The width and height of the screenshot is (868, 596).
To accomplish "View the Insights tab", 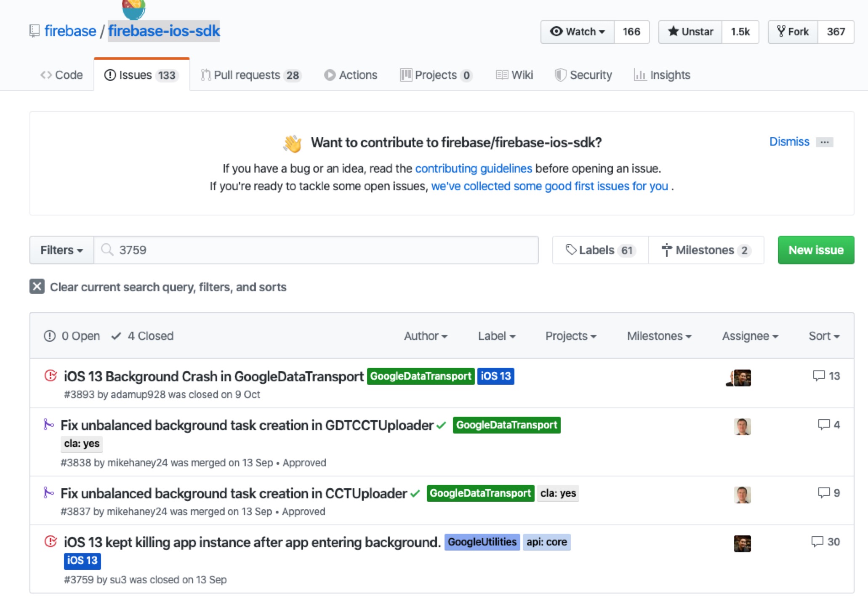I will (x=662, y=75).
